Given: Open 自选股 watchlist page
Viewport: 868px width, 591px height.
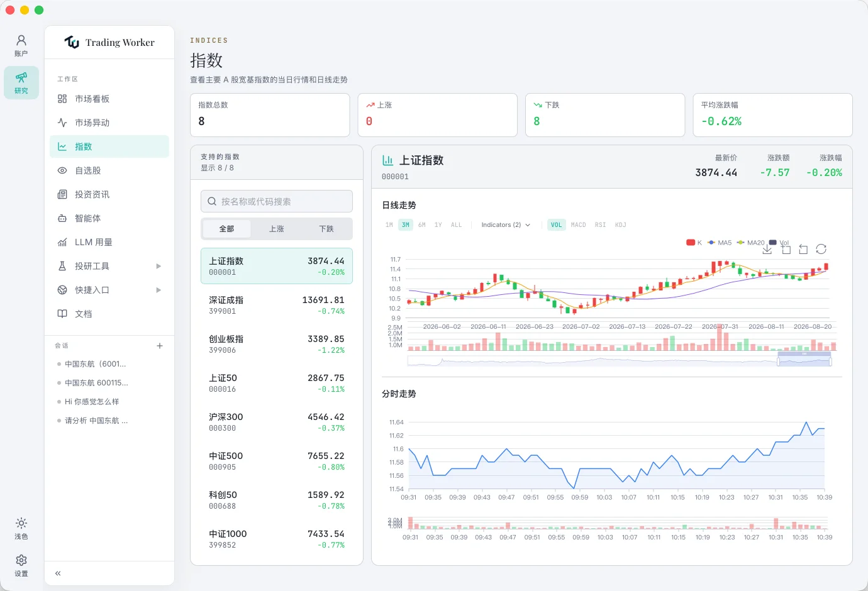Looking at the screenshot, I should (x=109, y=170).
